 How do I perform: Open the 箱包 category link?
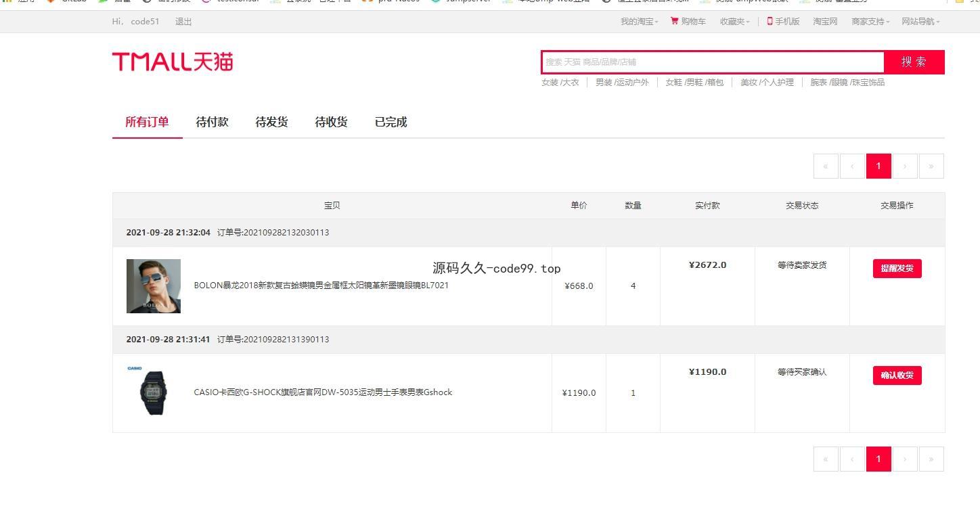click(715, 82)
